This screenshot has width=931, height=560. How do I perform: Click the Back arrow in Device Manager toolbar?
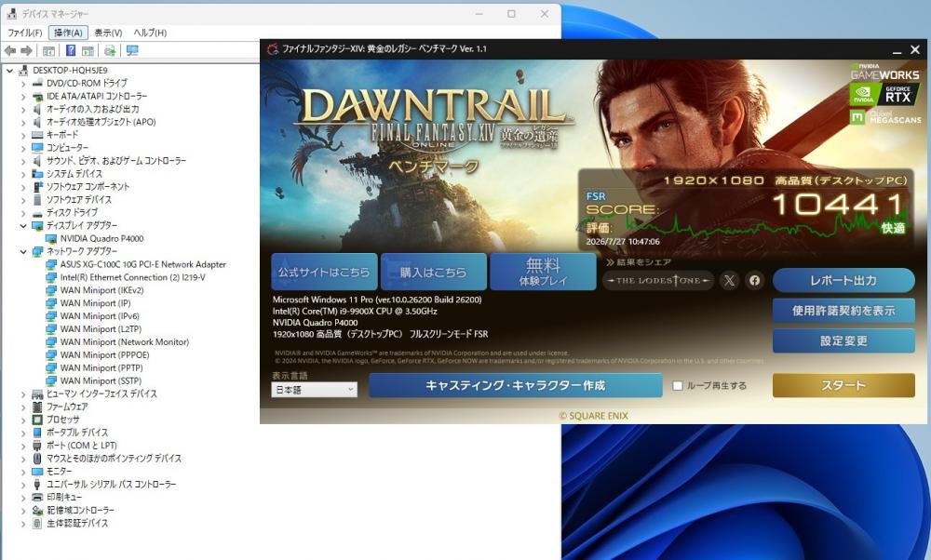point(10,51)
